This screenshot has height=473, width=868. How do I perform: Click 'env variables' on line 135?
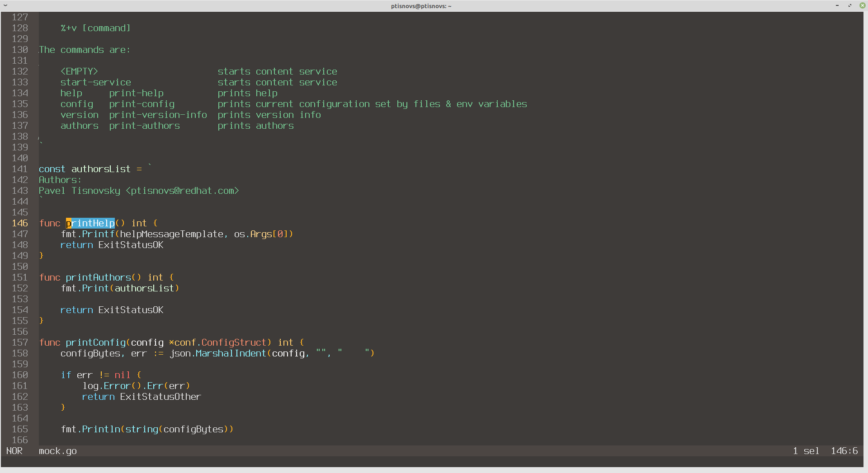tap(492, 104)
